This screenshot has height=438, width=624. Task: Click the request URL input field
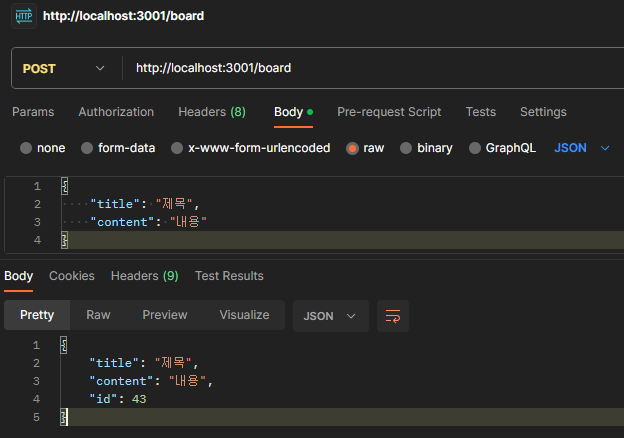coord(374,68)
